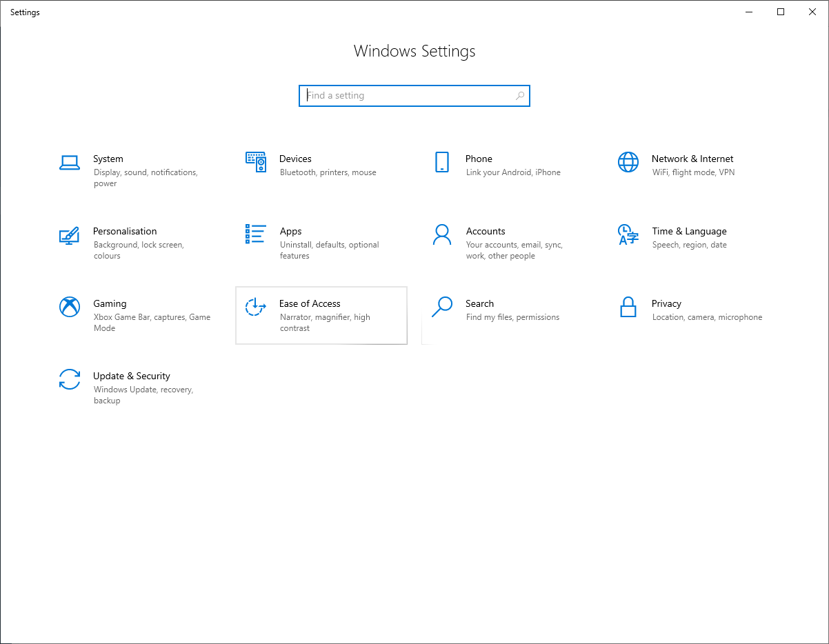
Task: Click the Network & Internet globe icon
Action: [x=628, y=162]
